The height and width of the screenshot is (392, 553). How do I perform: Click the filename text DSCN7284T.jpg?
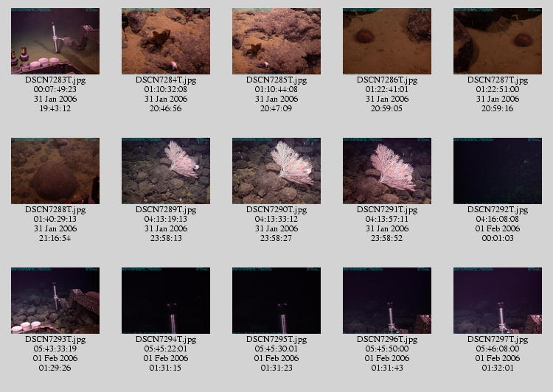[166, 80]
